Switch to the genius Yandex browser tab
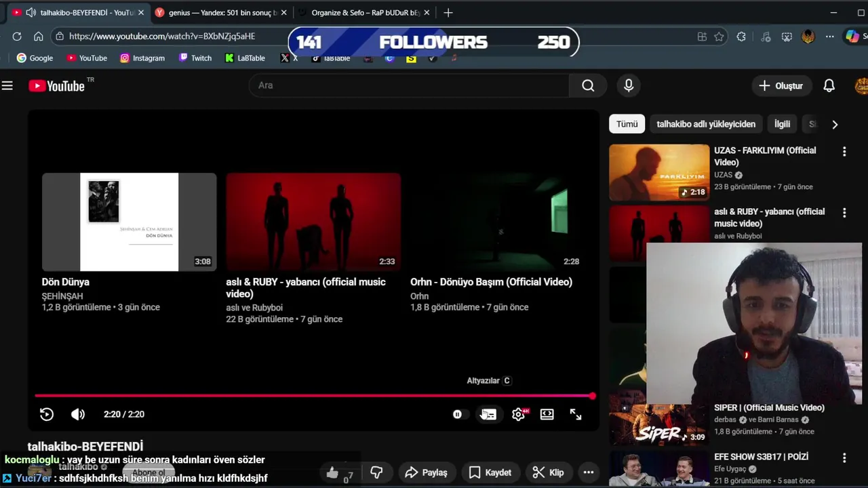The height and width of the screenshot is (488, 868). pyautogui.click(x=223, y=13)
